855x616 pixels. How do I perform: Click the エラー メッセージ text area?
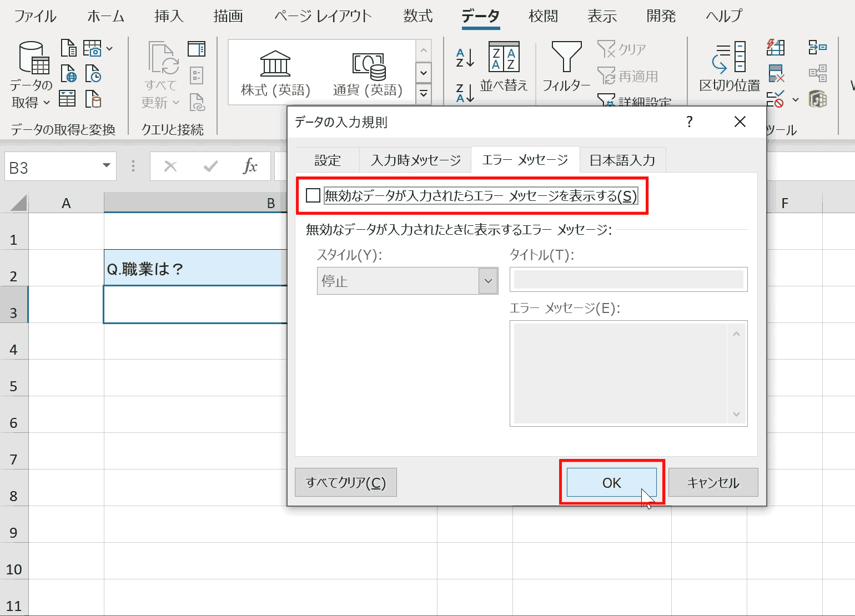(628, 373)
